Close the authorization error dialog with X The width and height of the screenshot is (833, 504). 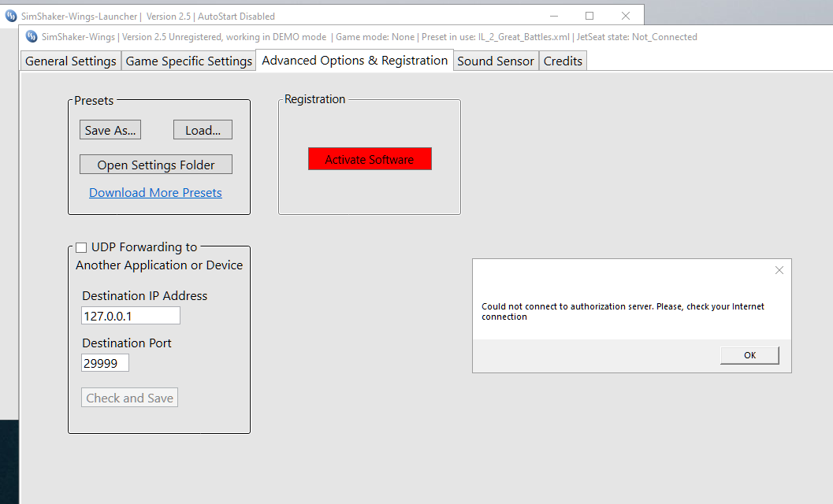pos(779,270)
